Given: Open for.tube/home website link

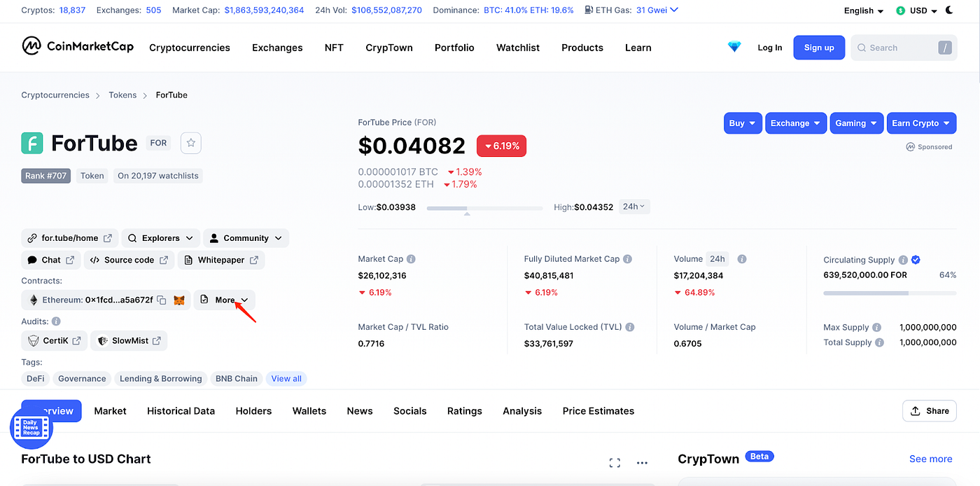Looking at the screenshot, I should (70, 238).
